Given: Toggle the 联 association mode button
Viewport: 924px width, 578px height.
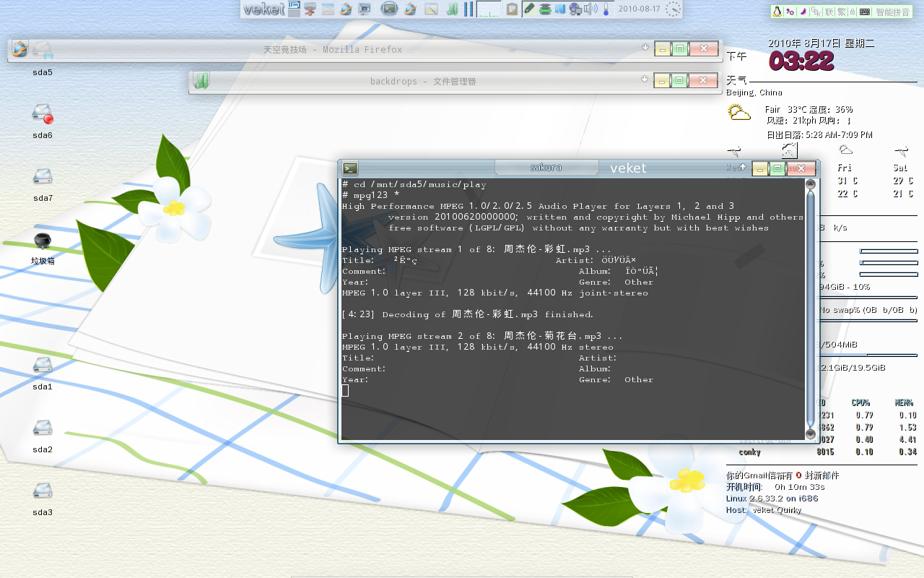Looking at the screenshot, I should coord(829,12).
